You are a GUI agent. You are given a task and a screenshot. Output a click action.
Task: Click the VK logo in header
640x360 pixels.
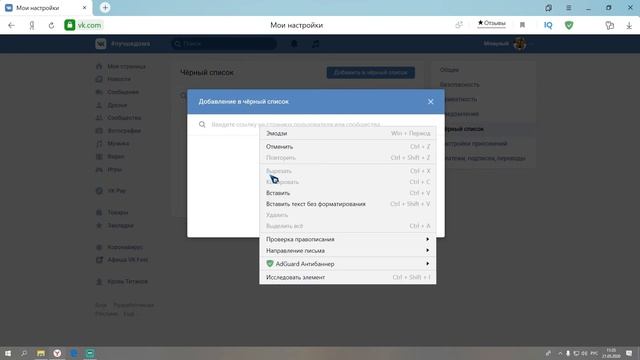[101, 44]
